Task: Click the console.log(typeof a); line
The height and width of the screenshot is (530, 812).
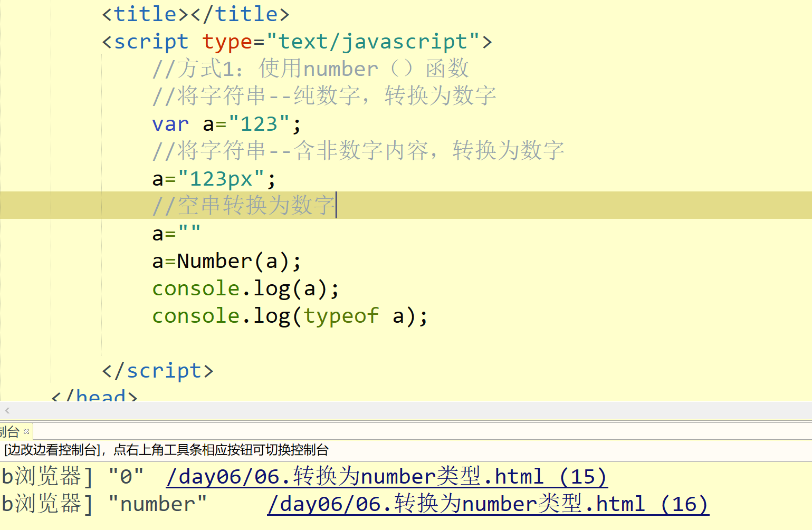Action: [289, 315]
